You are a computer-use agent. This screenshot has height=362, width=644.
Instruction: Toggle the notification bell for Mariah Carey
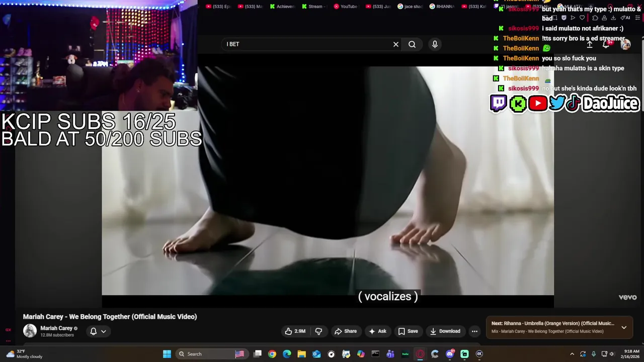pyautogui.click(x=93, y=331)
